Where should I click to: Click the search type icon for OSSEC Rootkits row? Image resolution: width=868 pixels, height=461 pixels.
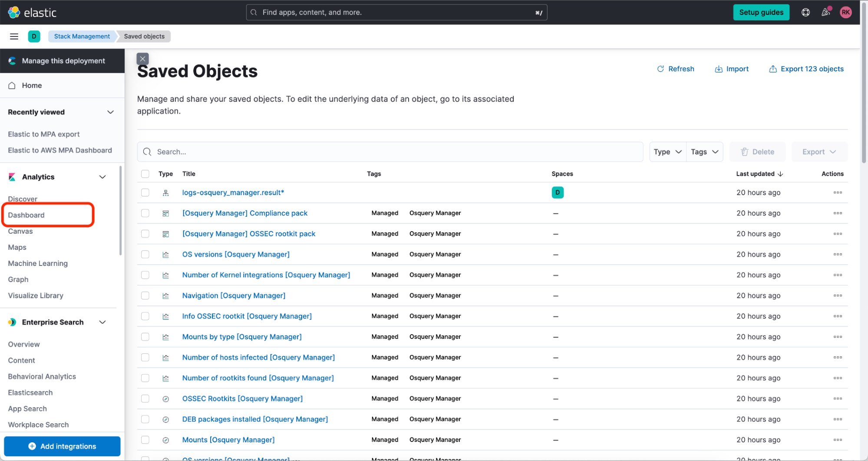pos(165,399)
